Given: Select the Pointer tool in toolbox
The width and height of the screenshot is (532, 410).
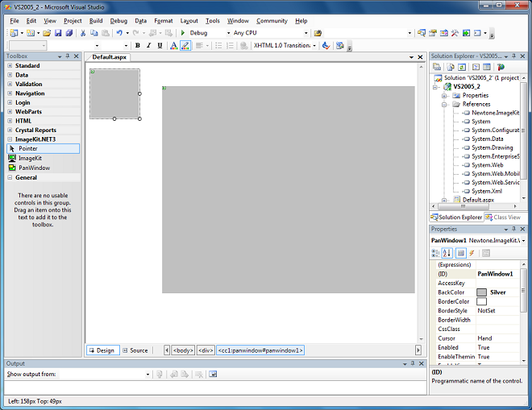Looking at the screenshot, I should [43, 148].
